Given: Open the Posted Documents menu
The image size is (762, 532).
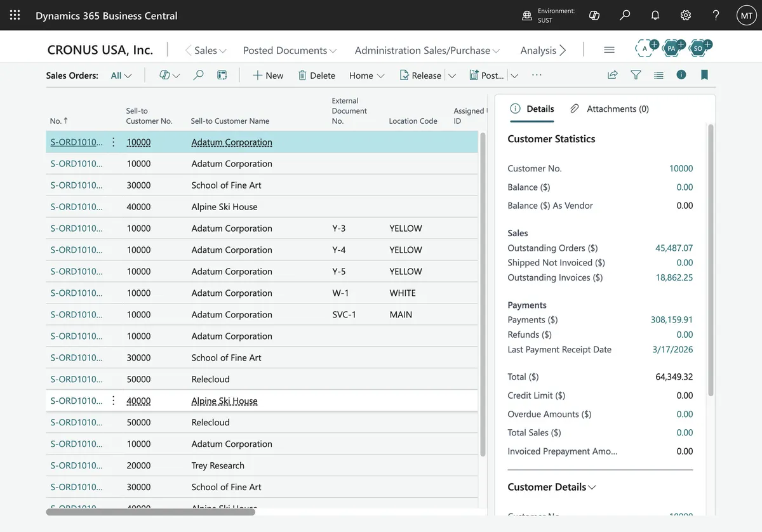Looking at the screenshot, I should 290,50.
